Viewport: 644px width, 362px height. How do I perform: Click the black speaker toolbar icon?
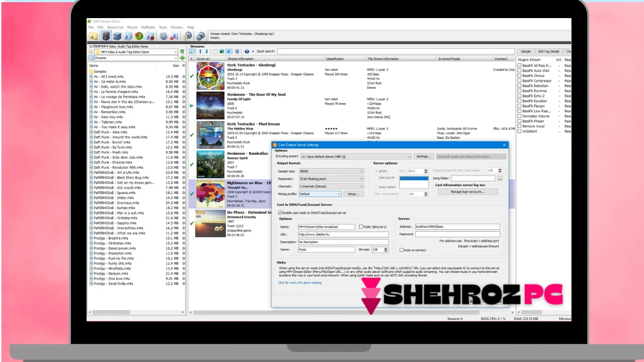tap(106, 36)
